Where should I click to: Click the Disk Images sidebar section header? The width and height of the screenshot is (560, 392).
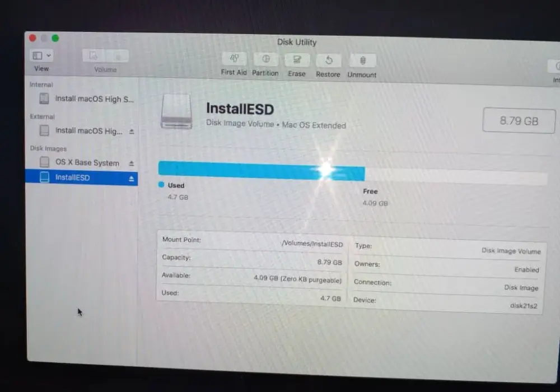pyautogui.click(x=48, y=148)
